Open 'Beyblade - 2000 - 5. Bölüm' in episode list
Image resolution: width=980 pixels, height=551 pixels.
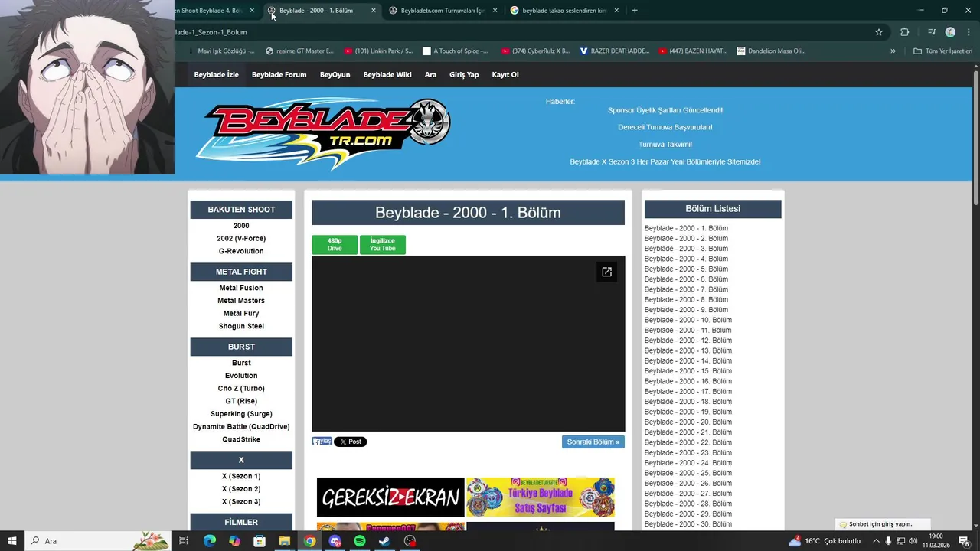point(686,269)
